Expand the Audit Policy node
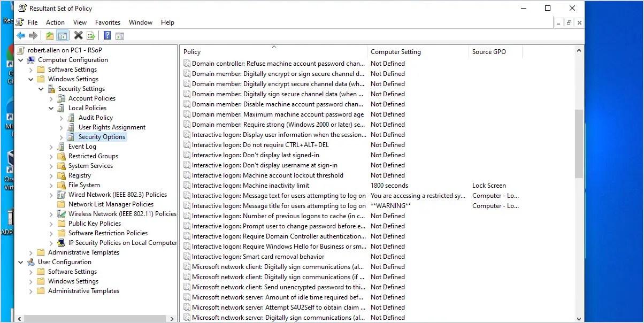The width and height of the screenshot is (644, 323). (x=61, y=117)
